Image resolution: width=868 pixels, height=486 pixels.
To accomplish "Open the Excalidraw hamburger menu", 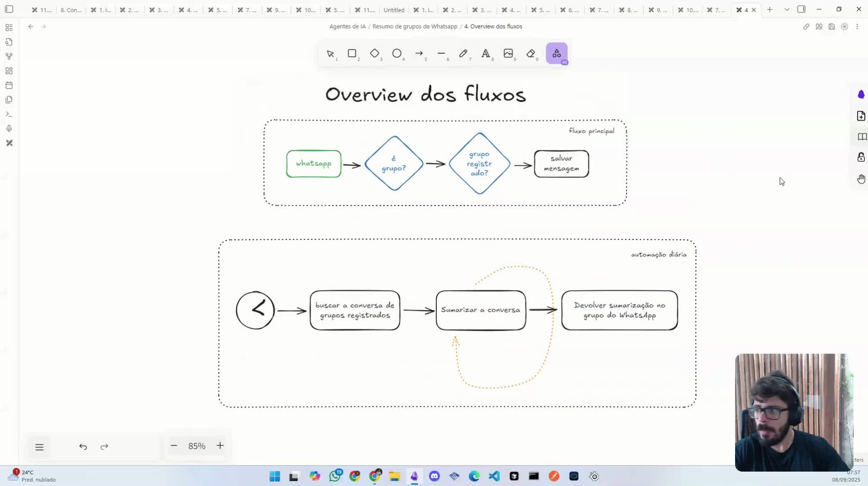I will (39, 446).
